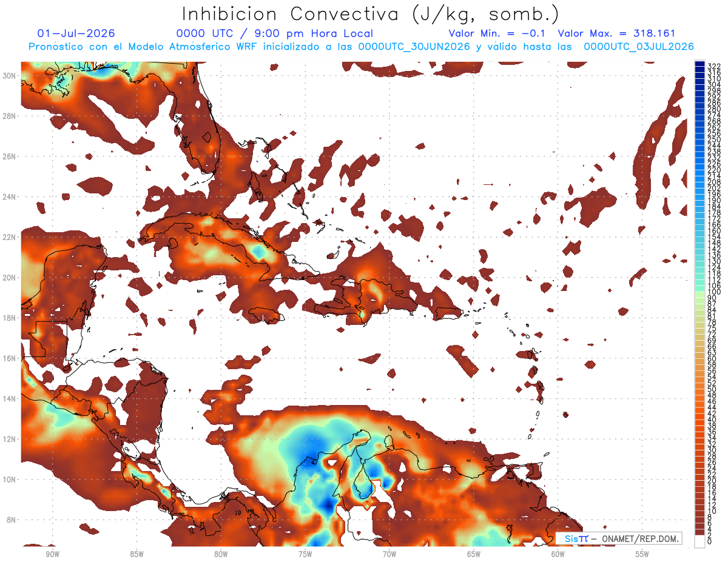Click the 'Valor Max. = 318.161' readout
The height and width of the screenshot is (562, 728).
(x=616, y=33)
